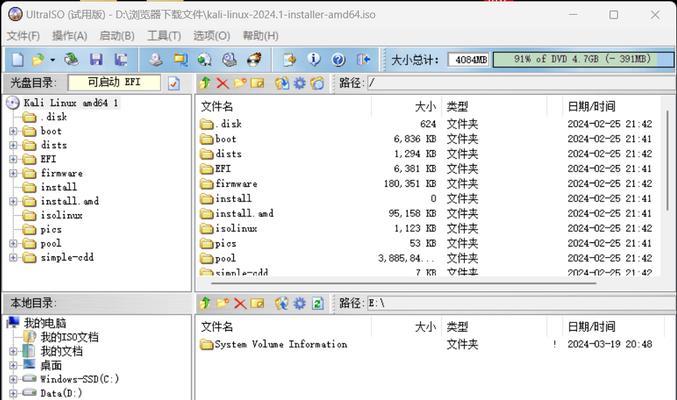Viewport: 677px width, 400px height.
Task: Expand the firmware folder in the disc tree
Action: [x=13, y=173]
